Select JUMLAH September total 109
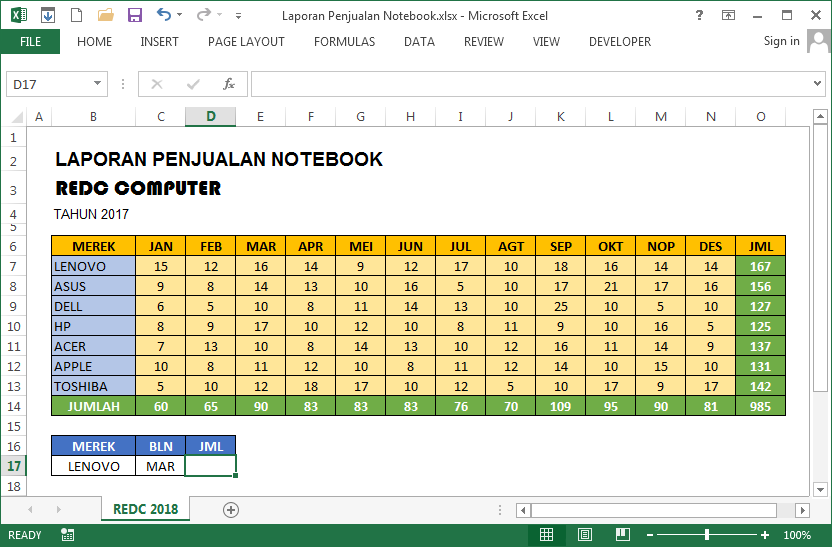Screen dimensions: 832x547 click(x=561, y=406)
